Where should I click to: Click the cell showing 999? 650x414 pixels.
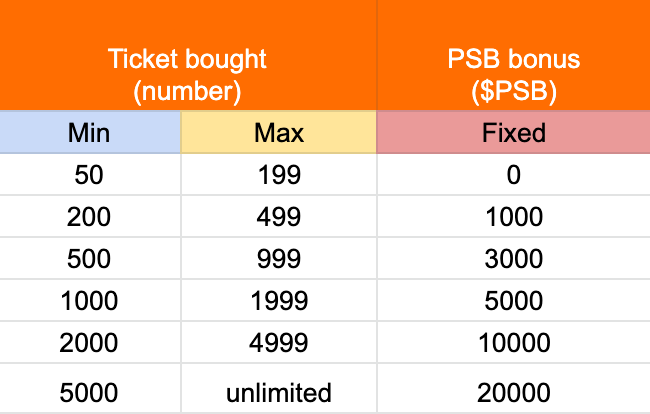(279, 259)
